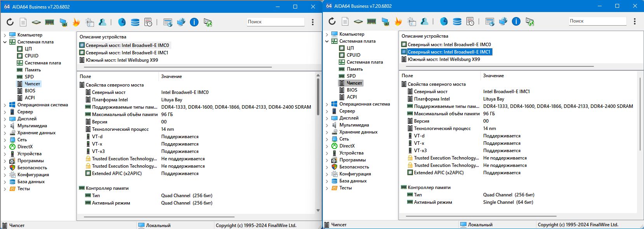Screen dimensions: 644x229
Task: Expand Компьютер node in left window tree
Action: (5, 35)
